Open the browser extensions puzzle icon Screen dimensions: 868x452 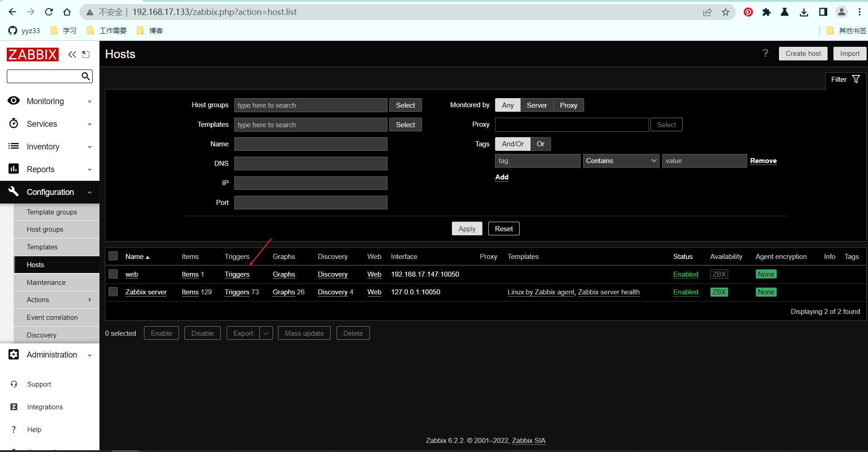(767, 12)
